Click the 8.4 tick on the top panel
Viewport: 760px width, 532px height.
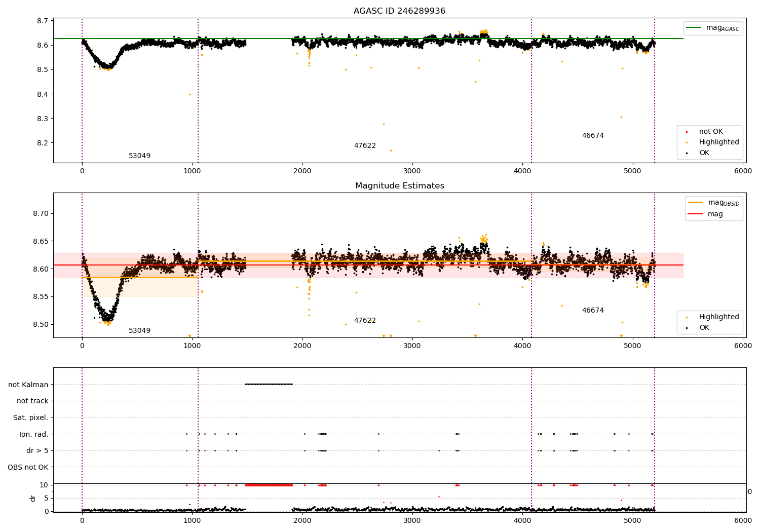tap(43, 94)
